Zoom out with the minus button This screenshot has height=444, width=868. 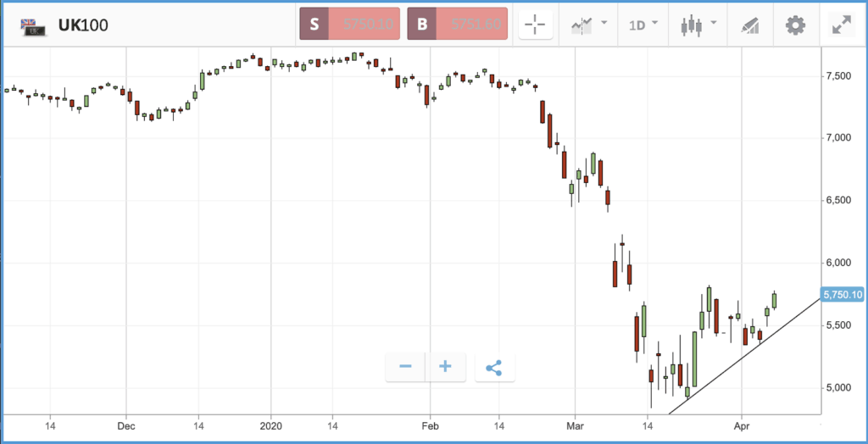(405, 367)
